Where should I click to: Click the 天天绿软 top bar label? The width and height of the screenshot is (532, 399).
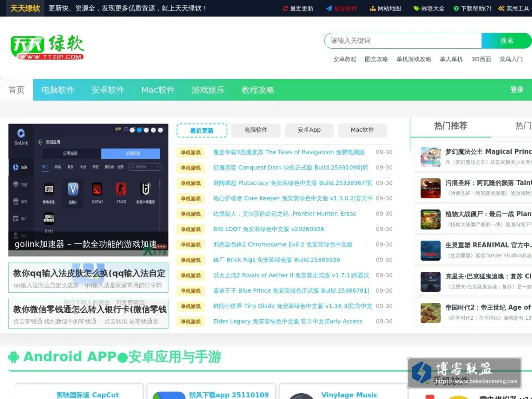25,8
